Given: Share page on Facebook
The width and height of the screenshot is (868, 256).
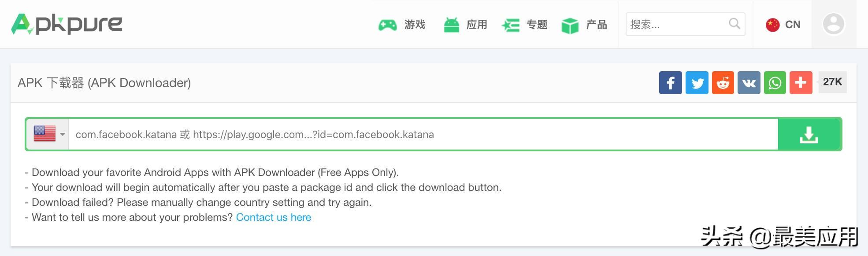Looking at the screenshot, I should point(670,83).
